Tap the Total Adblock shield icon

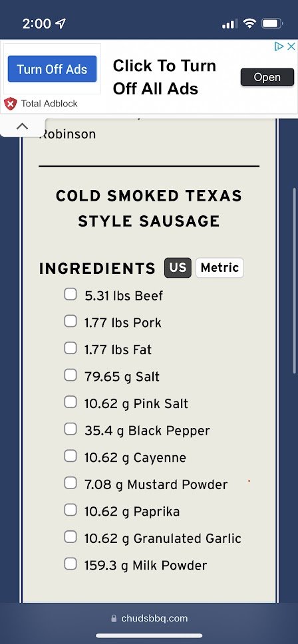(10, 104)
